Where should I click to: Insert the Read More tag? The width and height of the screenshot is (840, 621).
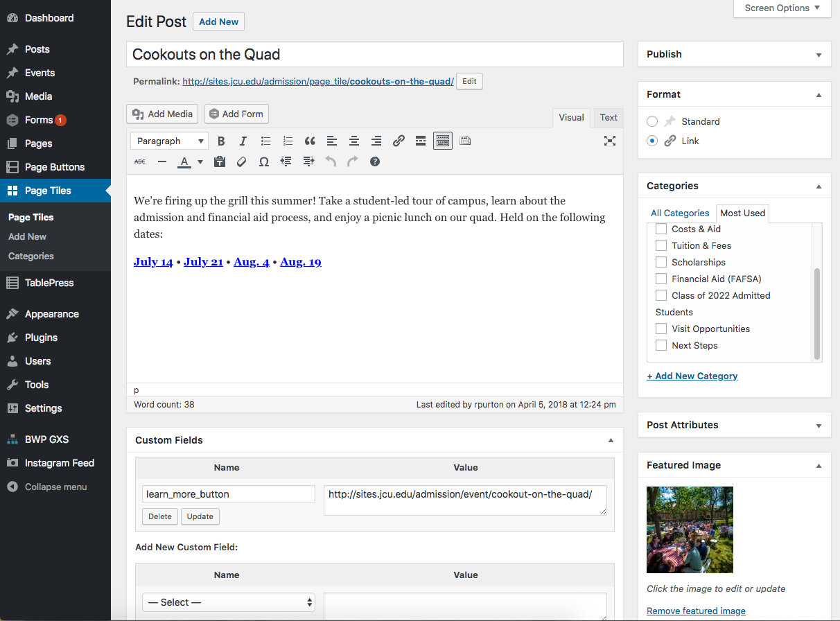click(x=421, y=141)
